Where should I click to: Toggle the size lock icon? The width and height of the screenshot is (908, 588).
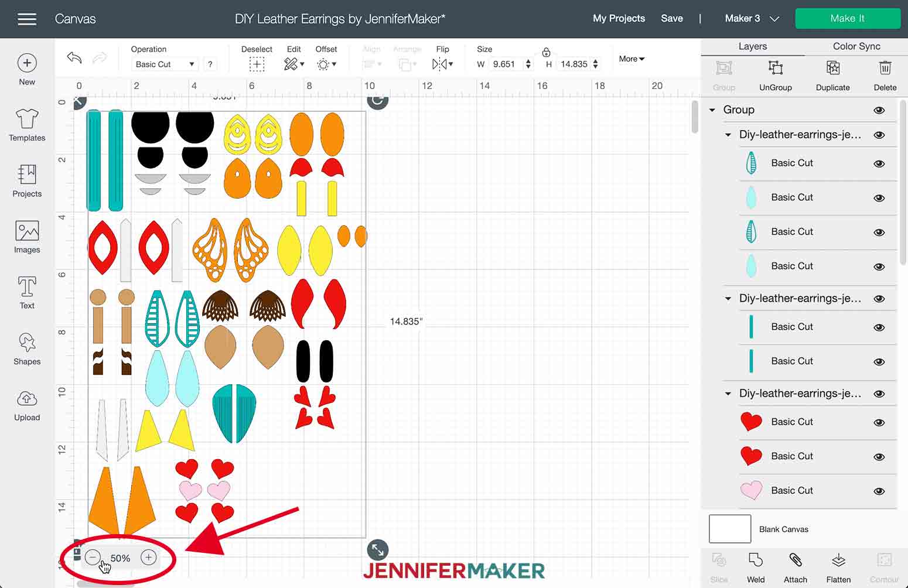[x=546, y=53]
